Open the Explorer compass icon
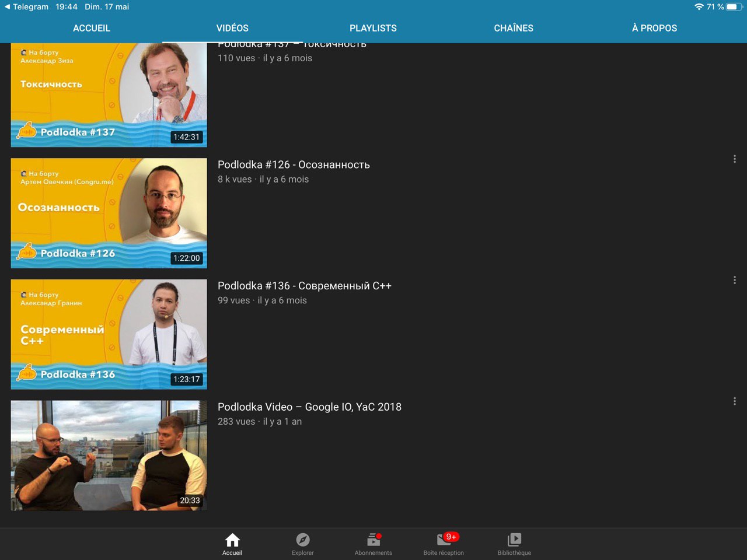Image resolution: width=747 pixels, height=560 pixels. click(x=303, y=540)
